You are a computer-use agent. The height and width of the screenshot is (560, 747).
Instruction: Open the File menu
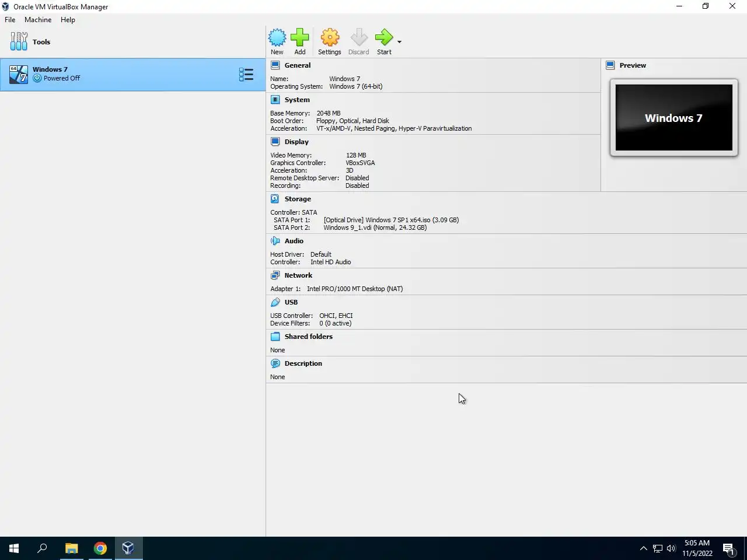(10, 20)
